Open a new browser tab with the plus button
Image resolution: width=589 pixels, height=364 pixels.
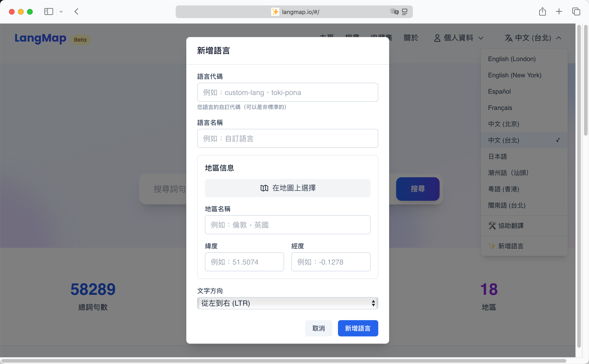559,11
